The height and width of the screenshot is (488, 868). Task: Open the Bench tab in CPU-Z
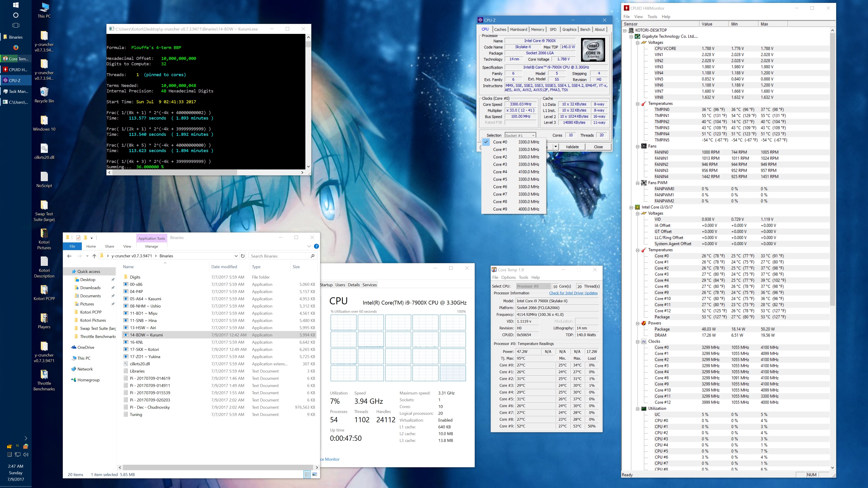[585, 30]
